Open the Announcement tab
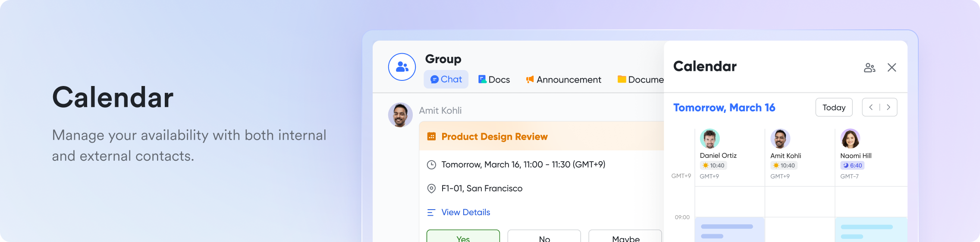The width and height of the screenshot is (980, 242). click(563, 80)
